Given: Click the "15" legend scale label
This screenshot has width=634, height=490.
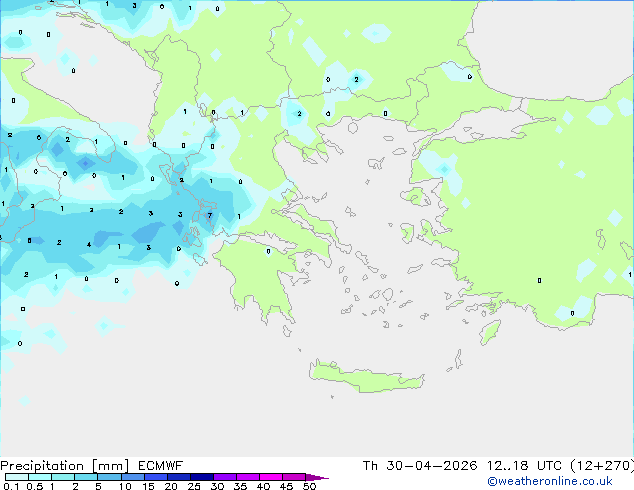Looking at the screenshot, I should click(148, 486).
